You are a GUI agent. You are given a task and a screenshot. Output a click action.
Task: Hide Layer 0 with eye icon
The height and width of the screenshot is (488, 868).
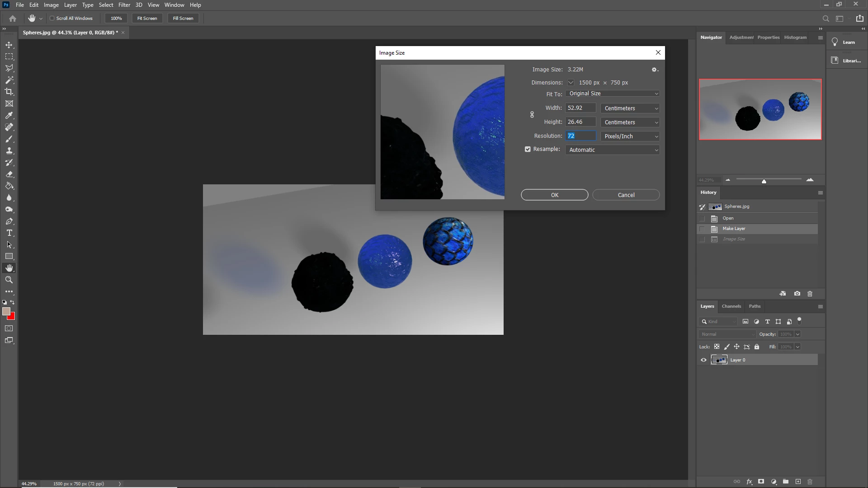pos(703,360)
